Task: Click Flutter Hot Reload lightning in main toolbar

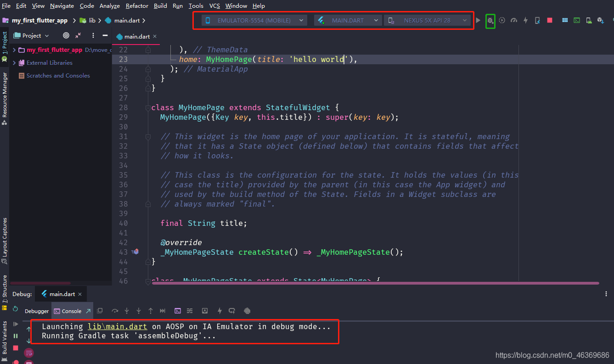Action: click(525, 20)
